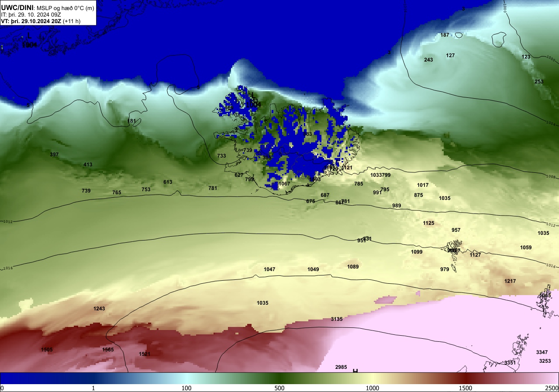Click the value 3253 on the map
This screenshot has height=392, width=559.
[x=545, y=361]
